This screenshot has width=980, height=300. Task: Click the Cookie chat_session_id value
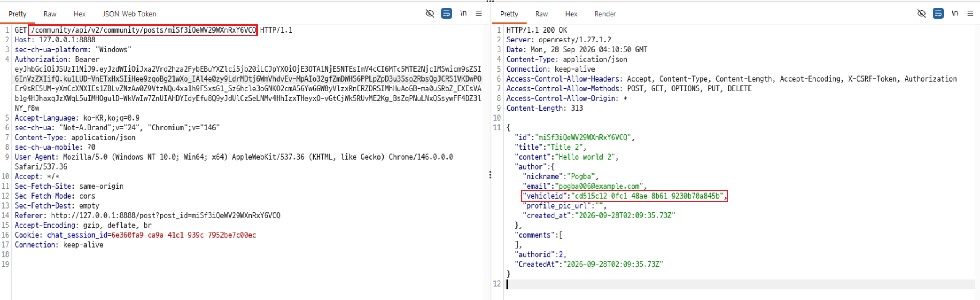tap(183, 235)
